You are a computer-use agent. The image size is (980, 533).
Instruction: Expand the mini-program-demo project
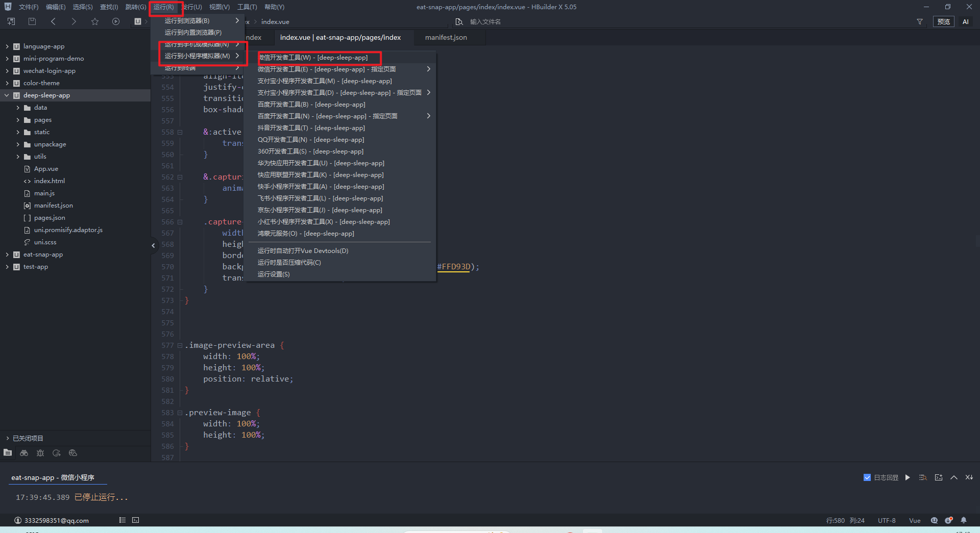(7, 59)
